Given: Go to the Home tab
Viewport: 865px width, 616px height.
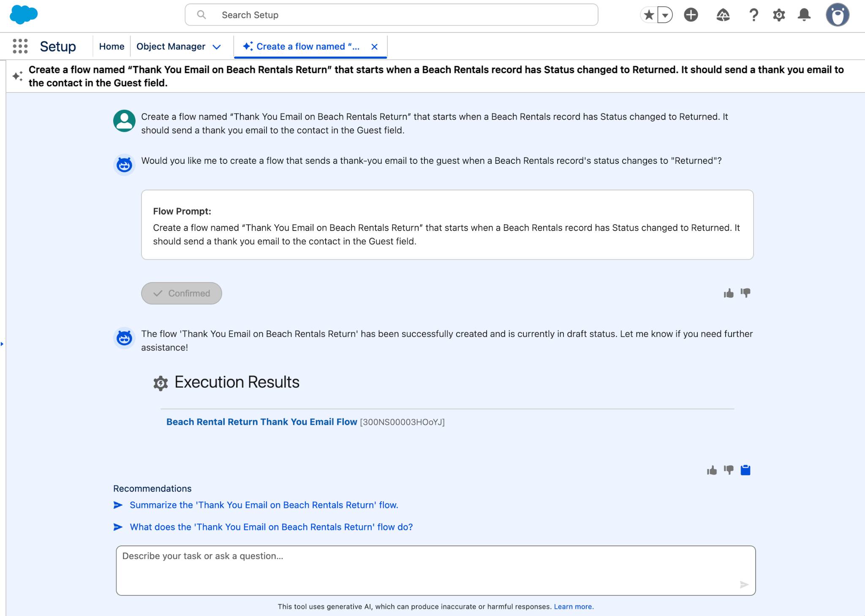Looking at the screenshot, I should [x=112, y=46].
